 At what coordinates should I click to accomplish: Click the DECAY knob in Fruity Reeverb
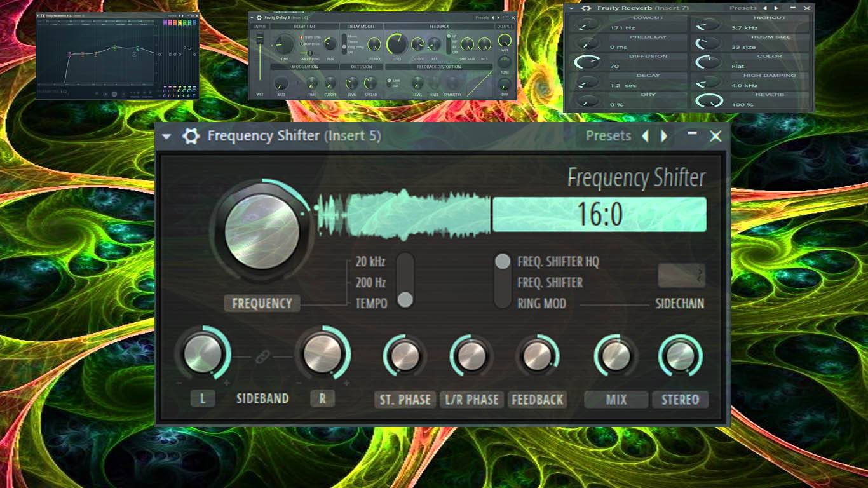click(x=588, y=82)
